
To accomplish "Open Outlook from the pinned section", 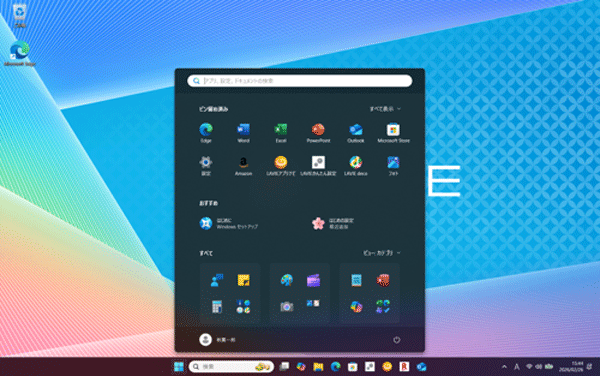I will (355, 132).
